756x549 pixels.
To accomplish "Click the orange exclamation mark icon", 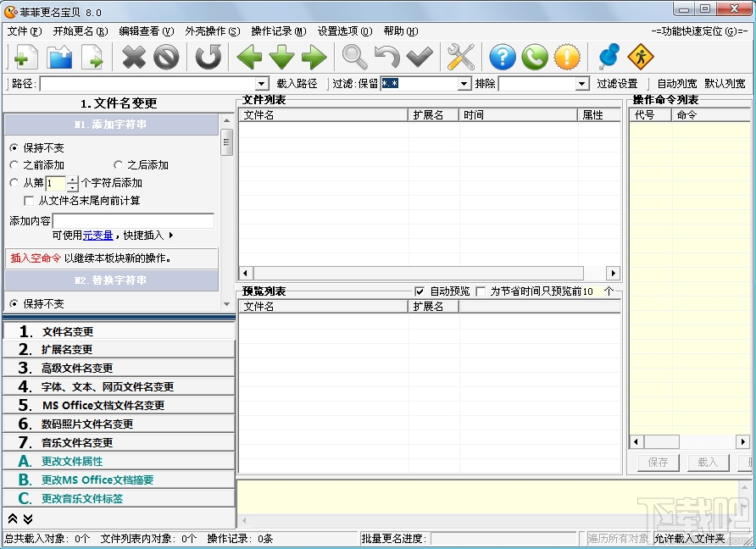I will 567,57.
